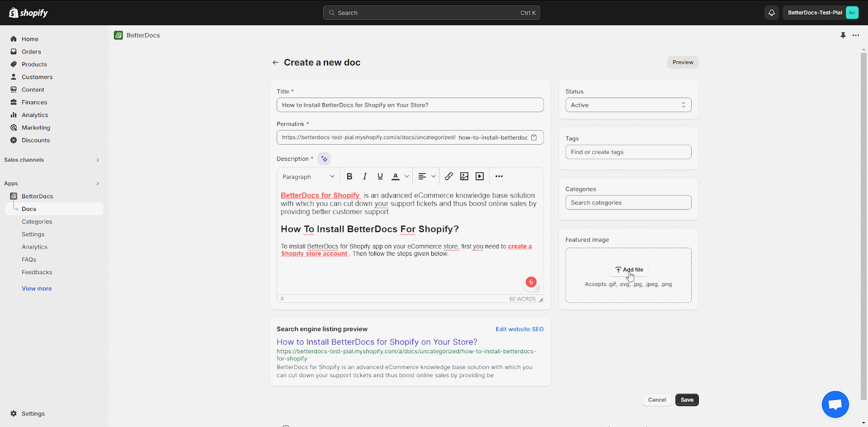Click View more link in sidebar
Screen dimensions: 868x427
pyautogui.click(x=37, y=289)
